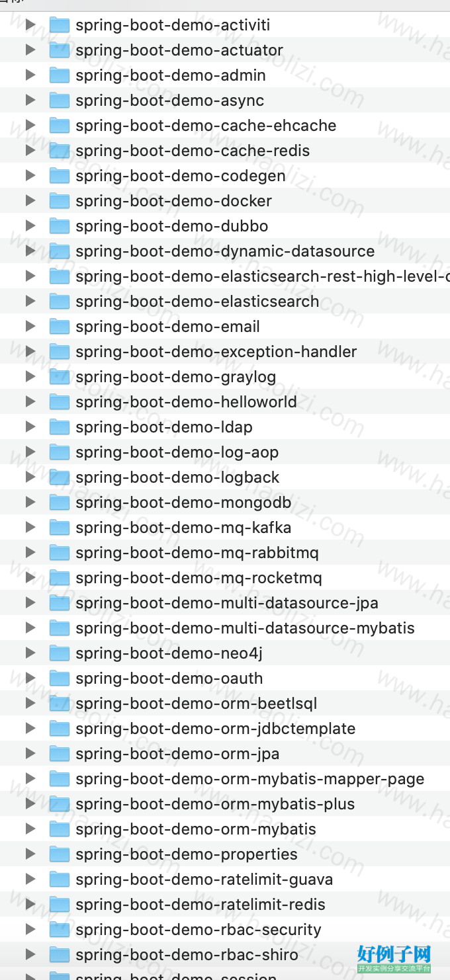Viewport: 450px width, 980px height.
Task: Expand the spring-boot-demo-orm-jpa folder
Action: [x=30, y=753]
